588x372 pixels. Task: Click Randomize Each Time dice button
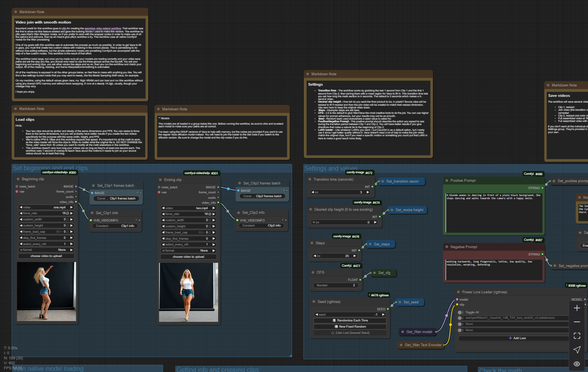click(x=350, y=320)
